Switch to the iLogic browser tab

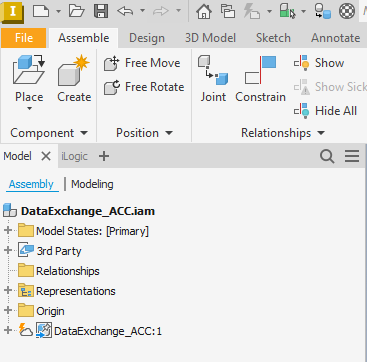click(75, 156)
